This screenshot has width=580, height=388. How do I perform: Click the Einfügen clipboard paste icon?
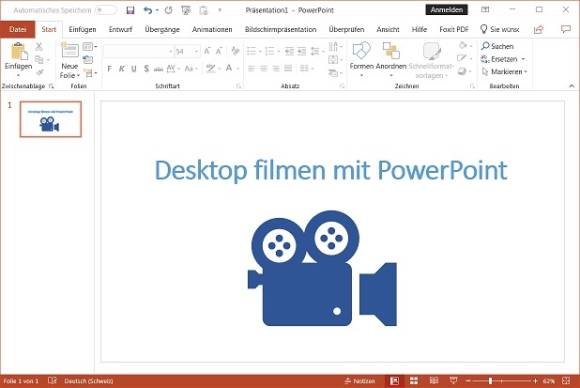(x=18, y=51)
